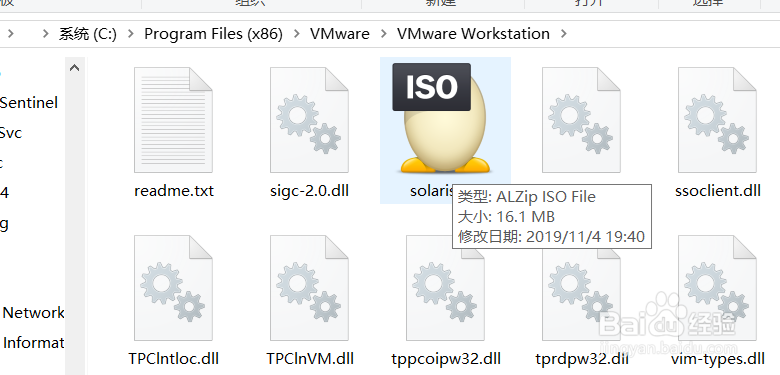Expand the chevron after VMware Workstation breadcrumb
Screen dimensions: 780x375
[564, 34]
